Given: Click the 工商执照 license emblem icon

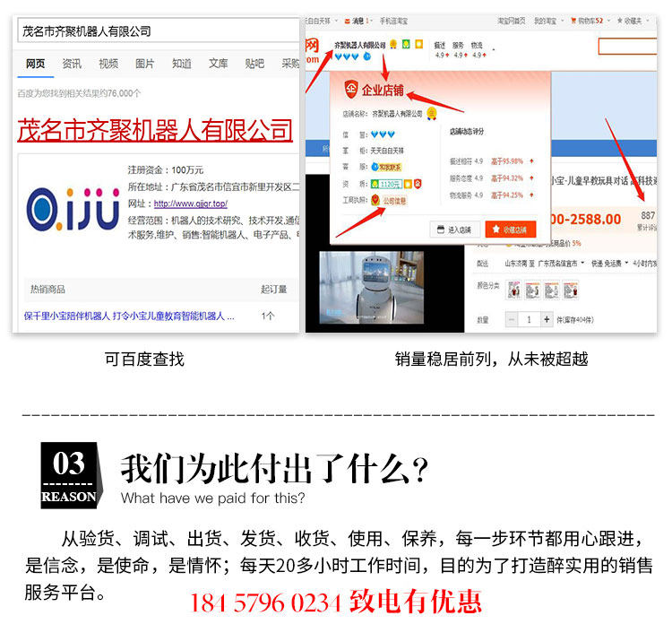Looking at the screenshot, I should point(375,200).
